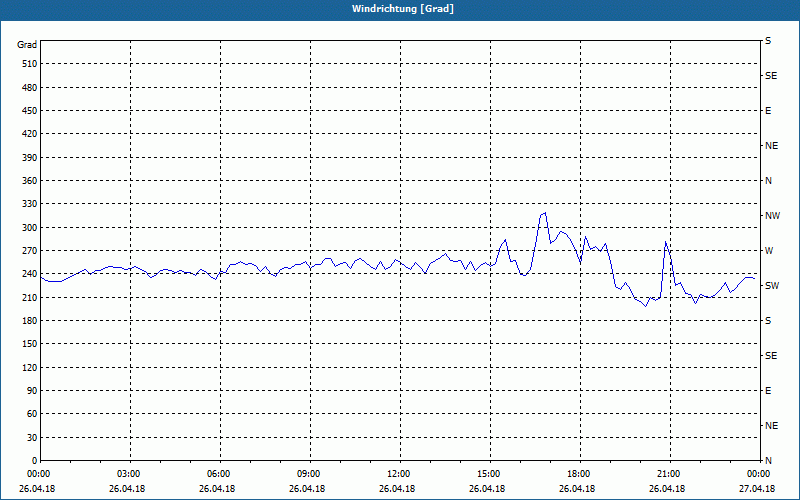Image resolution: width=800 pixels, height=500 pixels.
Task: Click the '240' degree axis label
Action: (30, 273)
